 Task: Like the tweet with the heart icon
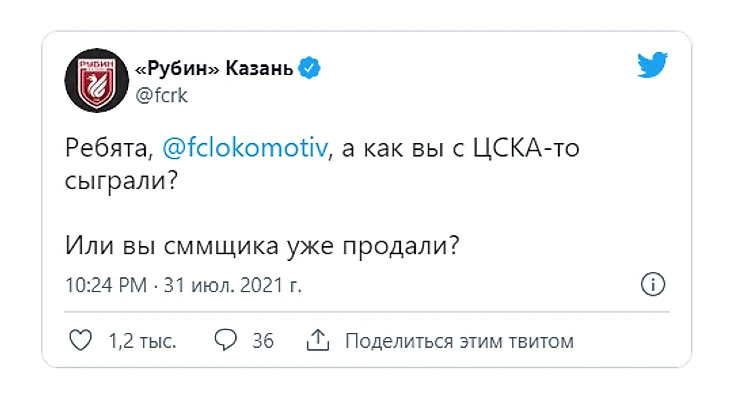click(x=80, y=341)
